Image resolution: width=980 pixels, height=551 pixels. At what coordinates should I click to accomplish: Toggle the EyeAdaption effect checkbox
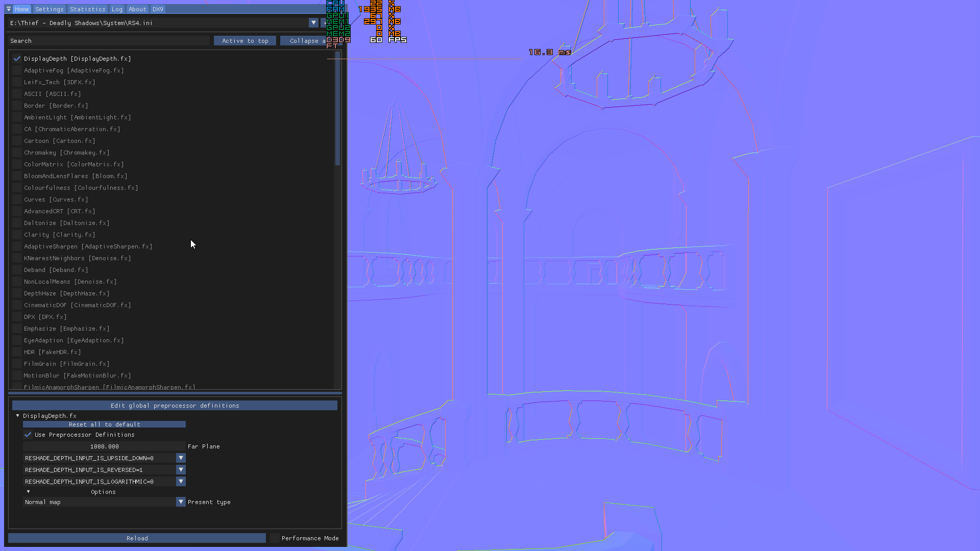point(17,340)
